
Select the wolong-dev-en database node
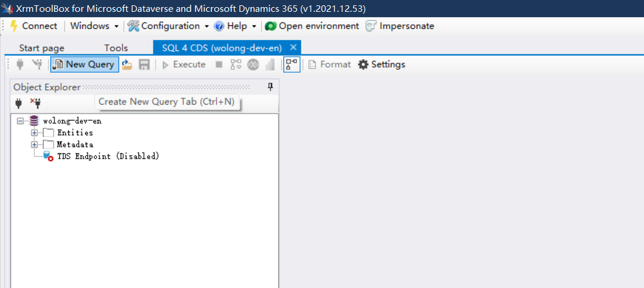click(x=72, y=121)
